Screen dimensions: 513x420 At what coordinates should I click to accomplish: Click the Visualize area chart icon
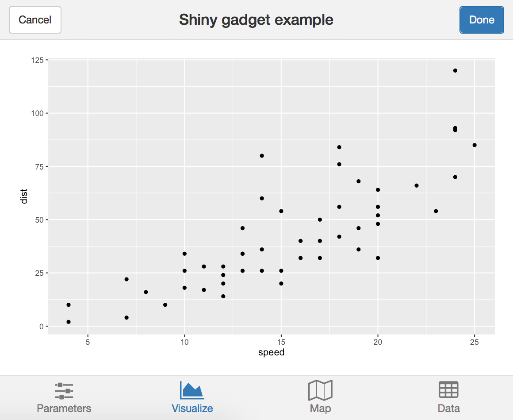[x=192, y=390]
